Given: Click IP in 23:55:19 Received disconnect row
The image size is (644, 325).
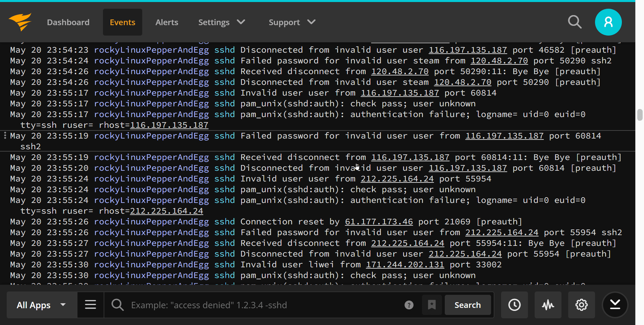Looking at the screenshot, I should coord(410,157).
